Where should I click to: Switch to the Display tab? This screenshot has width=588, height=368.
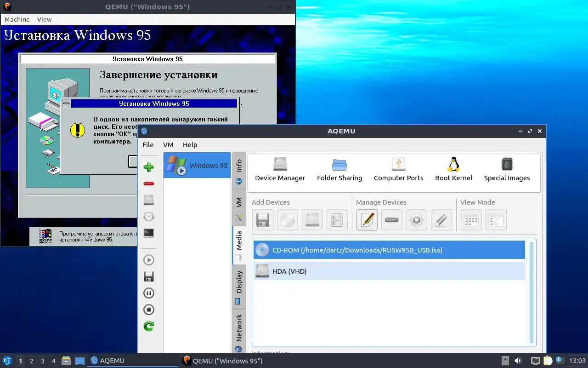click(x=239, y=287)
